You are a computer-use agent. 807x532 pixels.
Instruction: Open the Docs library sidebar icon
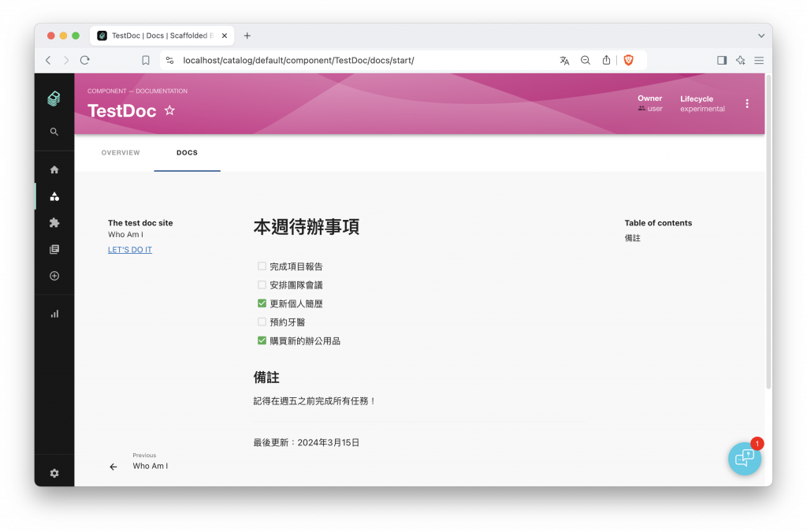tap(54, 250)
